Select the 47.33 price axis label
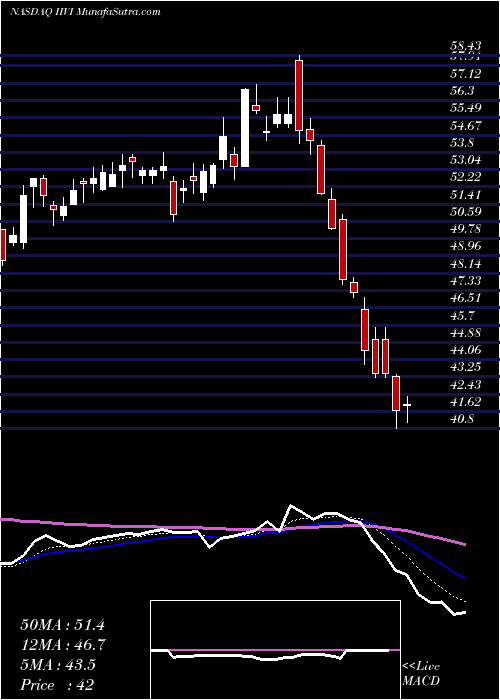500x700 pixels. (465, 280)
